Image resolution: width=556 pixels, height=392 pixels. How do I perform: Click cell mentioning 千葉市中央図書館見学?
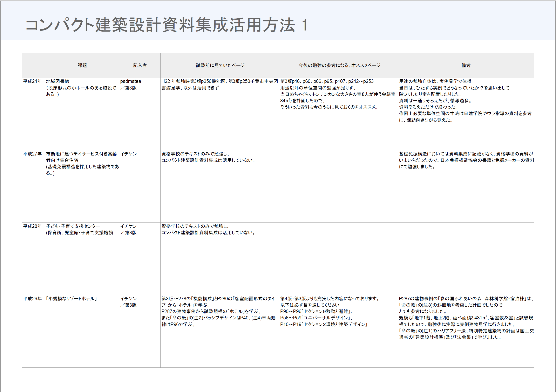tap(219, 85)
